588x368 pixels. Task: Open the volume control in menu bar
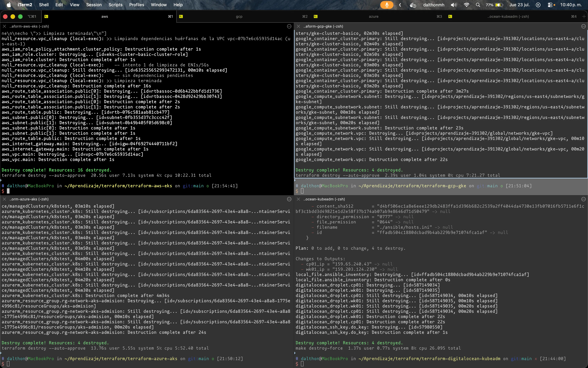tap(454, 5)
